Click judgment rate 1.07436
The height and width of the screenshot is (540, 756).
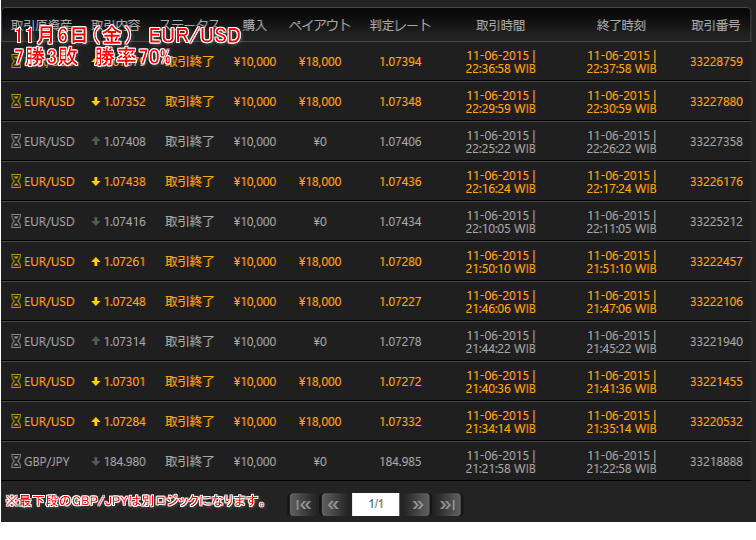[x=400, y=182]
